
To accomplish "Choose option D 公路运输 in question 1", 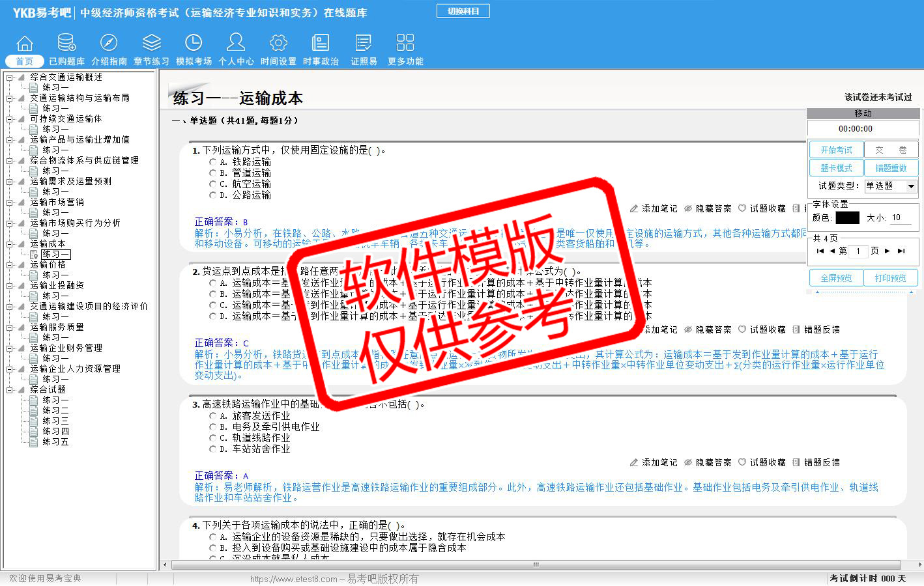I will 212,195.
